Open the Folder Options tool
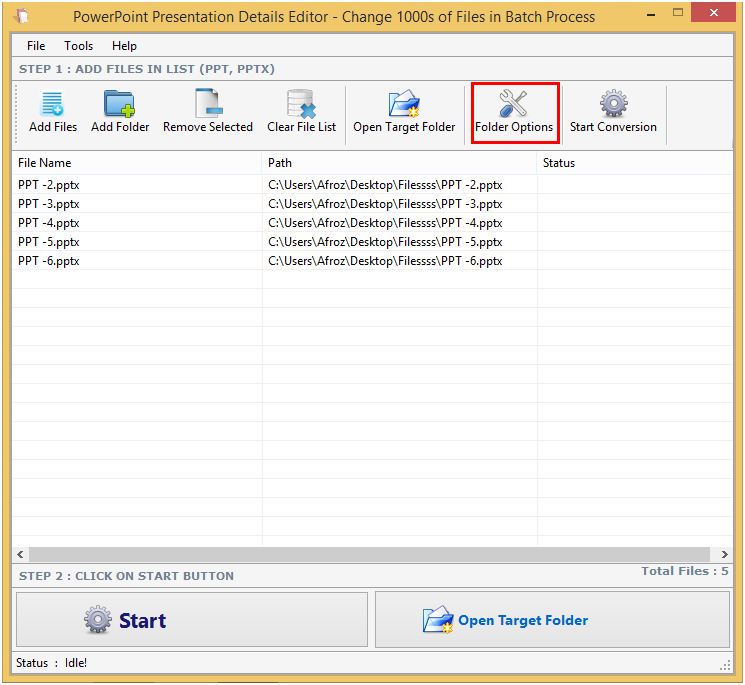 pos(514,113)
